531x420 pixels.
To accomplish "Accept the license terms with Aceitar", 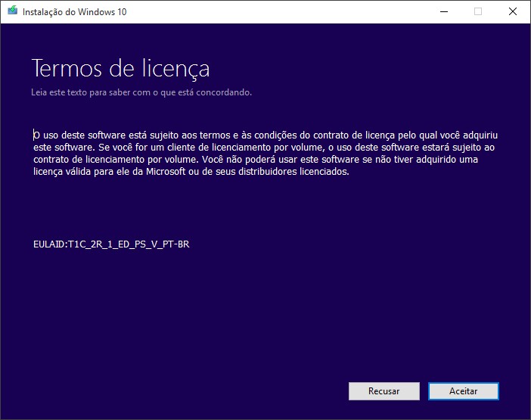I will (x=463, y=391).
